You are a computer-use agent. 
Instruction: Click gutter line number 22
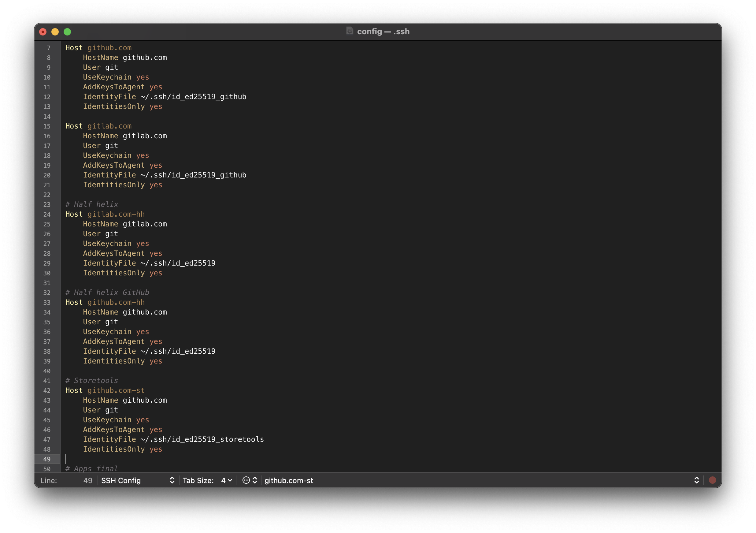47,195
